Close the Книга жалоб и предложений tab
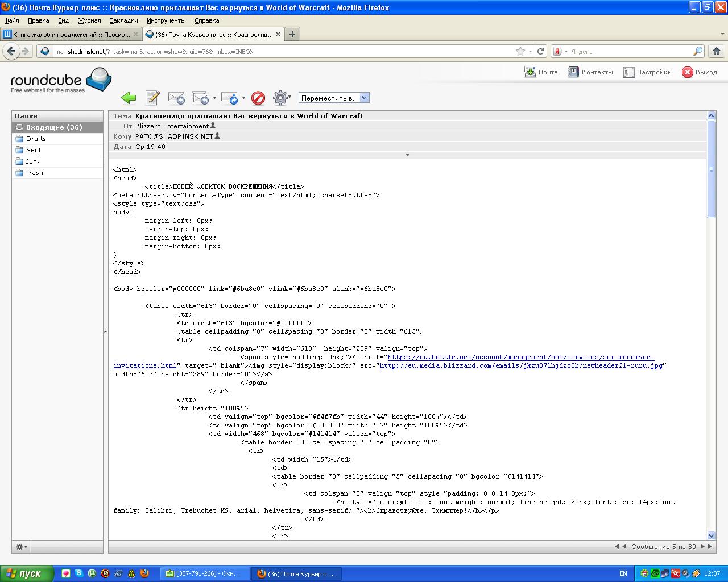 pyautogui.click(x=136, y=34)
